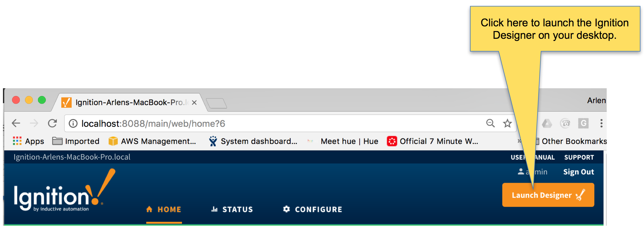Click the browser back arrow
The image size is (644, 231).
click(16, 123)
